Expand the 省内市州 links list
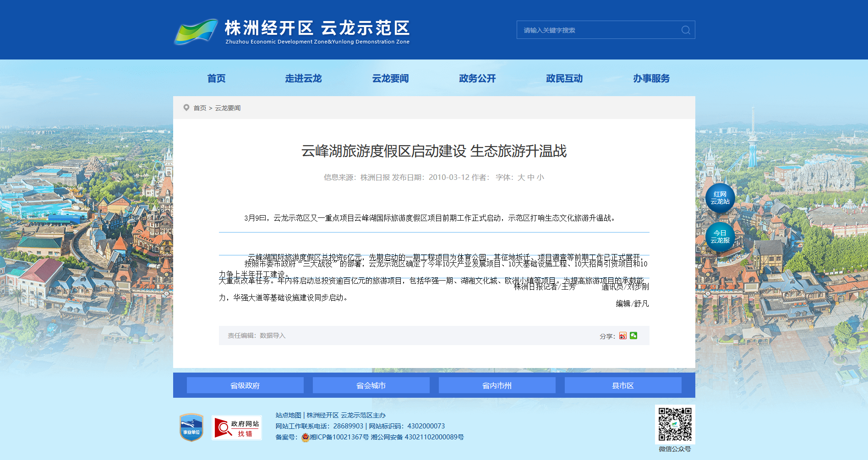This screenshot has width=868, height=460. pyautogui.click(x=497, y=385)
